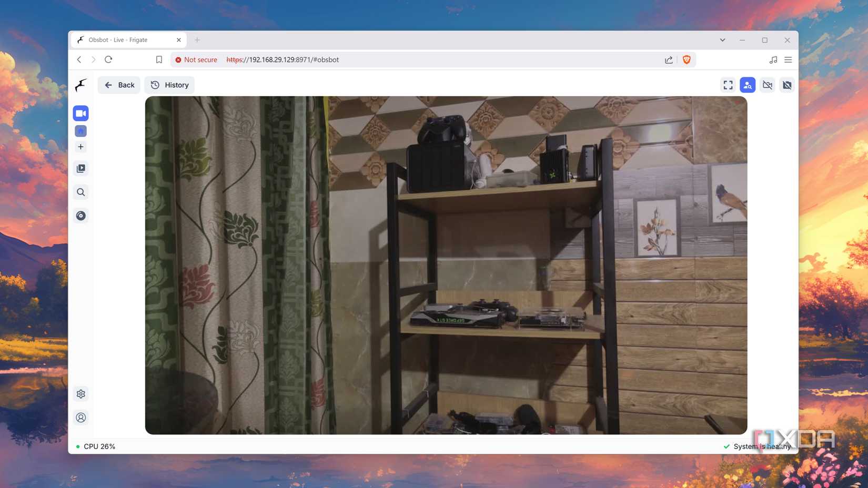
Task: Go Back to camera dashboard
Action: tap(119, 85)
